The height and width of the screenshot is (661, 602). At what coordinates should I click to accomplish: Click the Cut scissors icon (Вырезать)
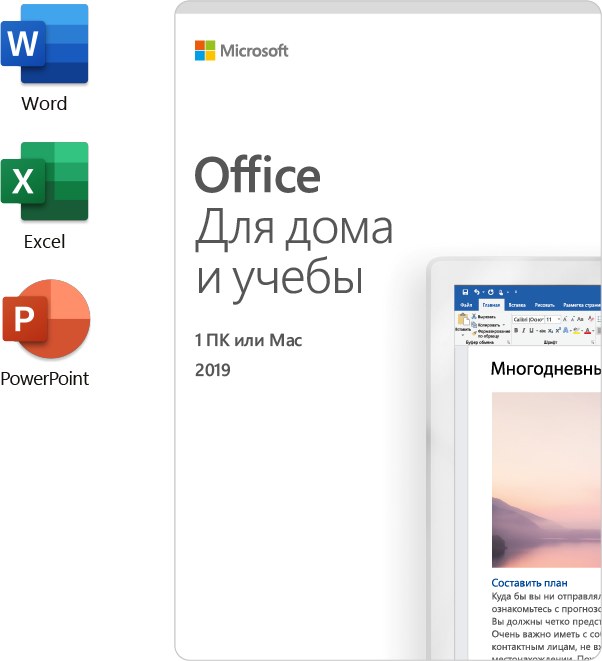pos(474,317)
